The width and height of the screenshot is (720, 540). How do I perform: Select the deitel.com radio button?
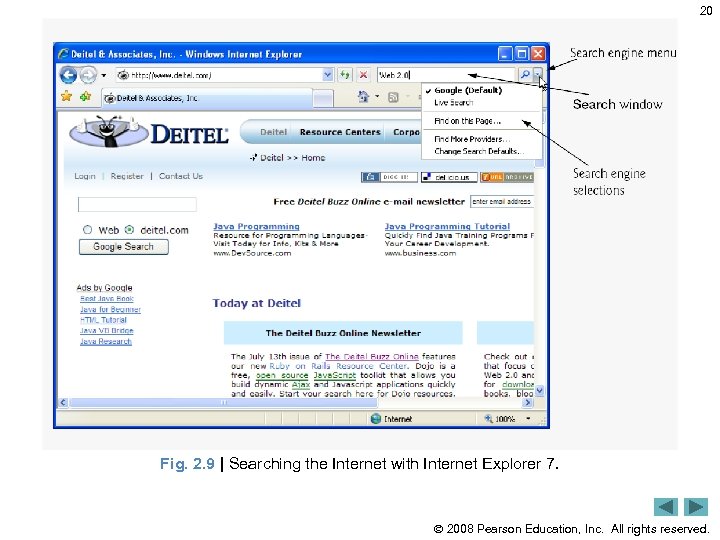(129, 230)
